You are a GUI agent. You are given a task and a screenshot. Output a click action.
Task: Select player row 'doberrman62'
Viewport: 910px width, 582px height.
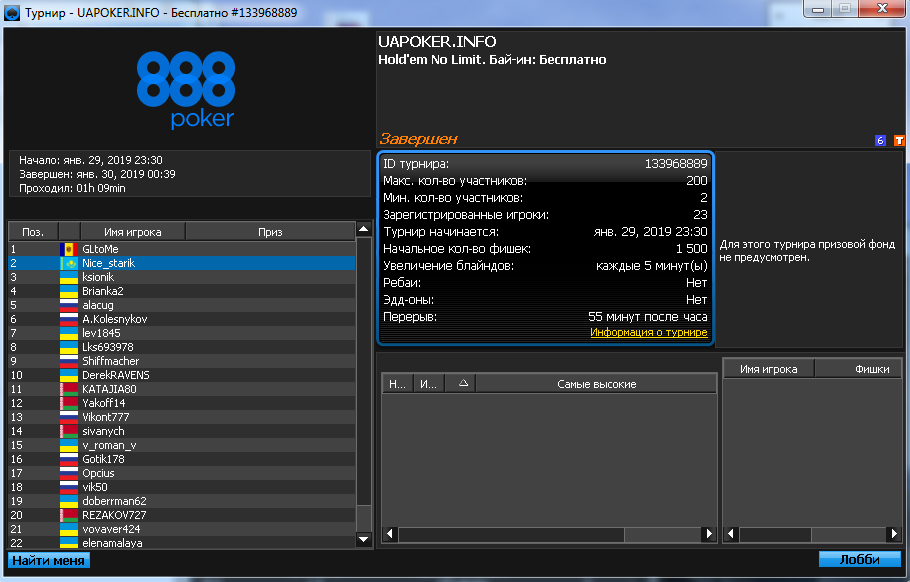pos(182,501)
